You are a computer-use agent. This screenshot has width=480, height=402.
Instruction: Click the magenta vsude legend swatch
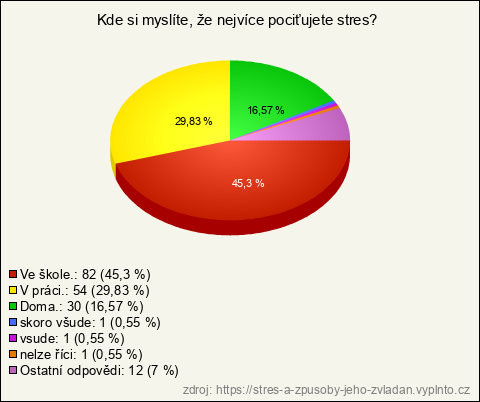[13, 338]
